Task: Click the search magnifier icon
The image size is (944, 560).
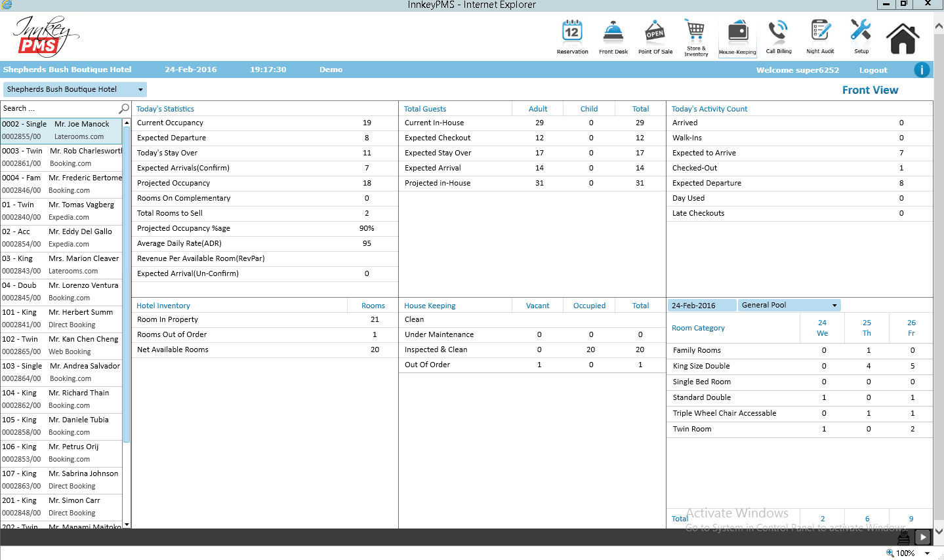Action: point(123,108)
